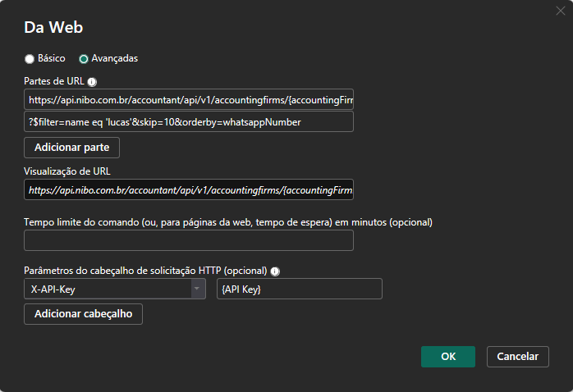This screenshot has width=573, height=392.
Task: Click the info icon beside Partes de URL
Action: [x=92, y=82]
